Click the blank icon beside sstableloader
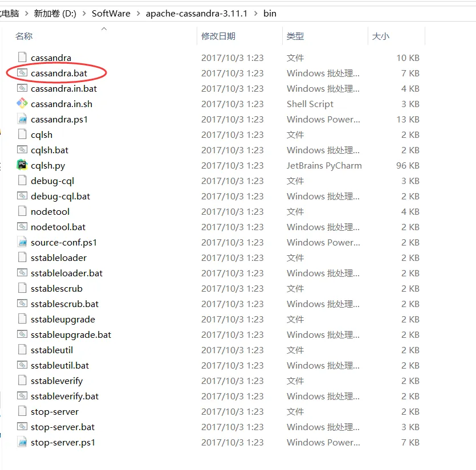 [22, 257]
